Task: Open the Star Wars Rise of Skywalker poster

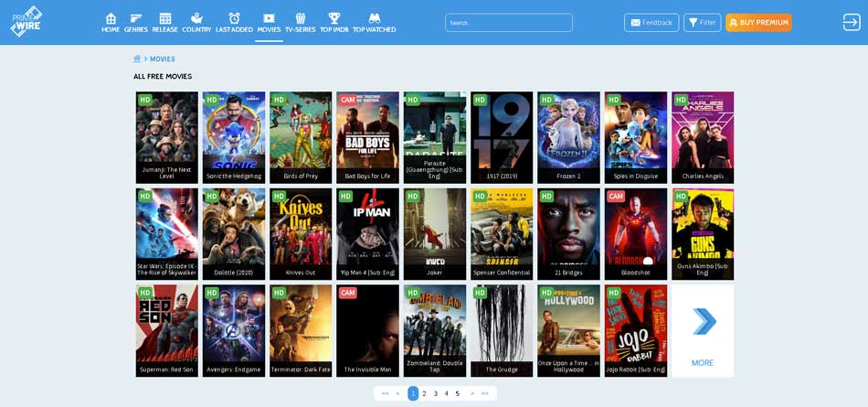Action: (166, 234)
